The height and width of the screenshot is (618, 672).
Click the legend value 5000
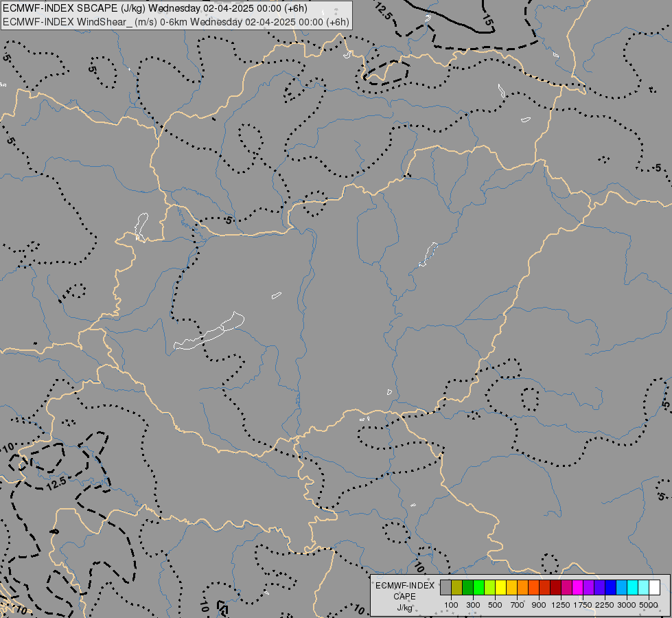649,605
